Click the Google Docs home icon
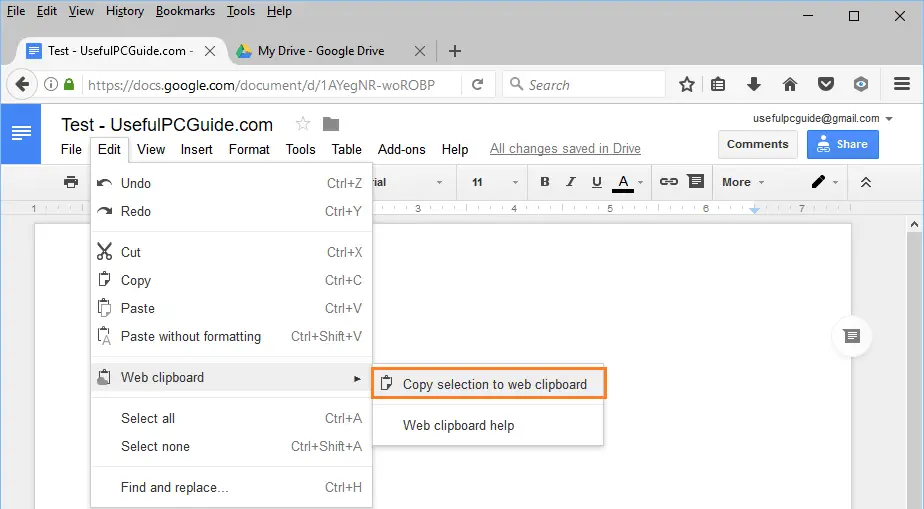The width and height of the screenshot is (924, 509). coord(21,132)
